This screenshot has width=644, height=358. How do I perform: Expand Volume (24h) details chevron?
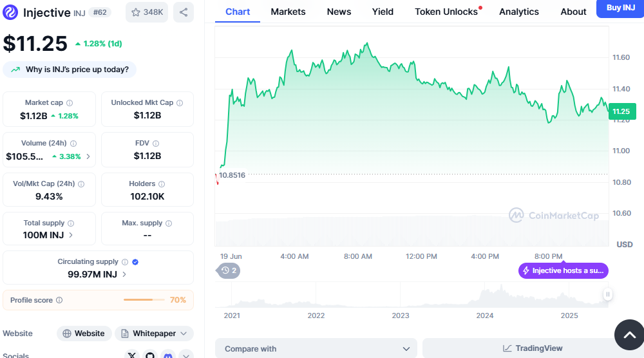[x=88, y=156]
